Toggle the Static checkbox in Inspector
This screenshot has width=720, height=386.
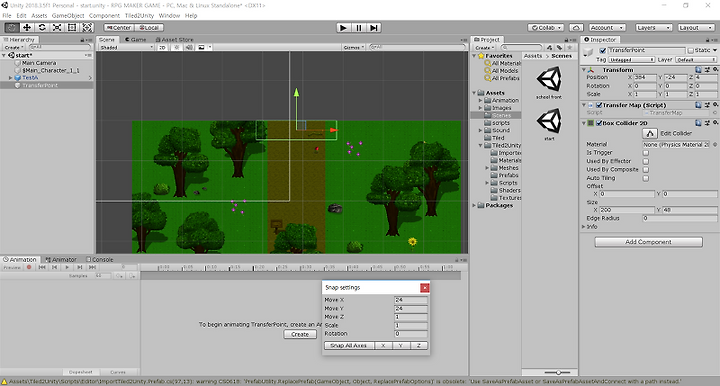point(690,50)
